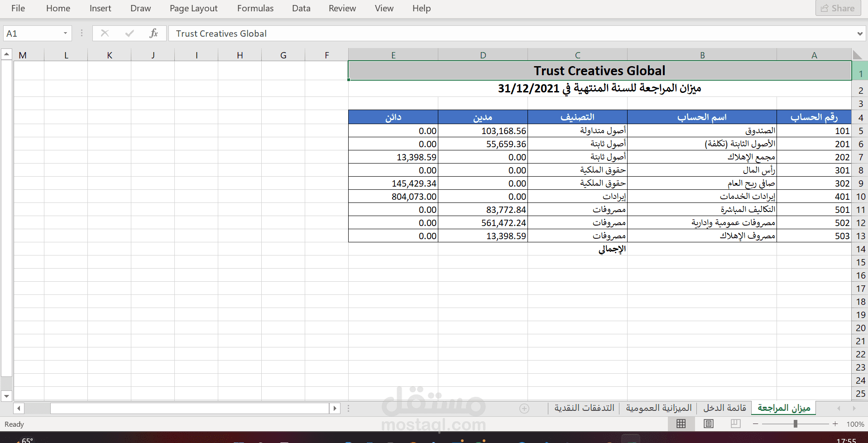
Task: Click the Insert Function fx icon
Action: pyautogui.click(x=154, y=33)
